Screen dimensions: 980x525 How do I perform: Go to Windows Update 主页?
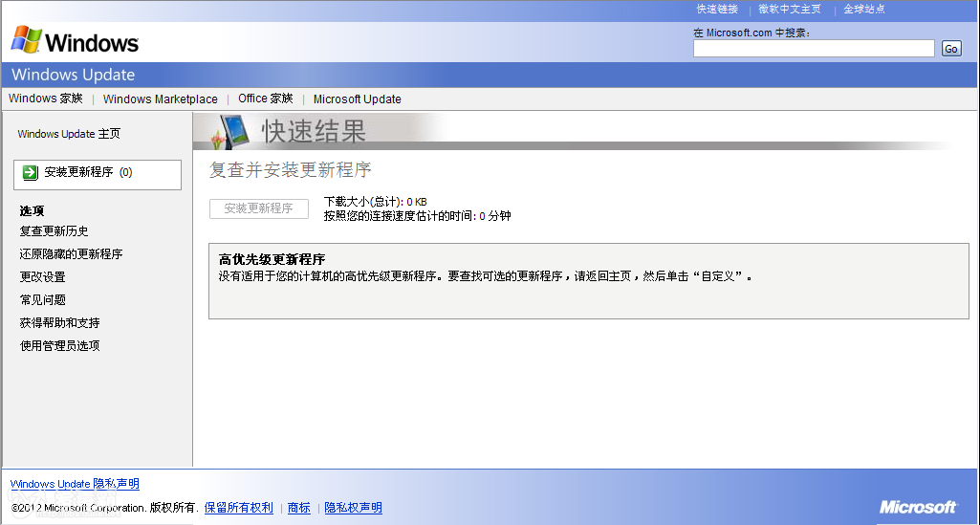pos(69,134)
